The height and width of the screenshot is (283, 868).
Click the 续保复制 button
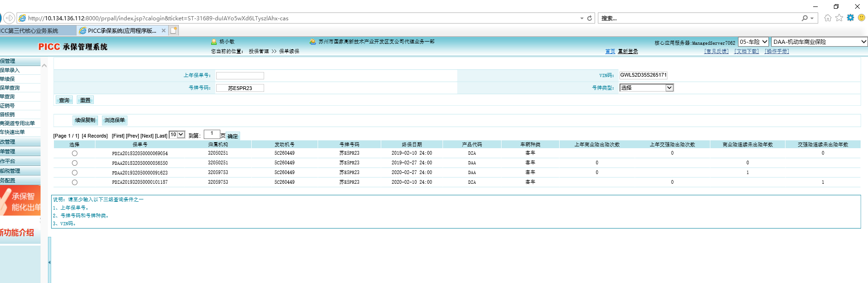85,120
